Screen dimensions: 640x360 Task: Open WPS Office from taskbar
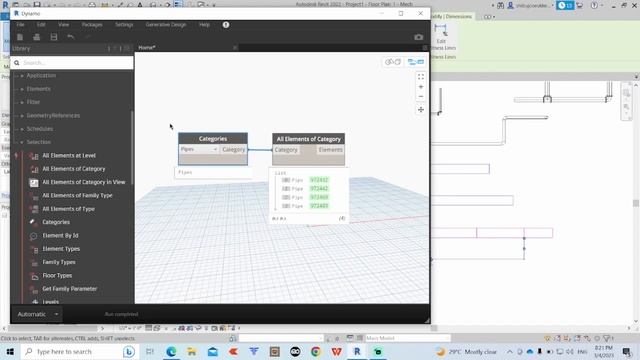[x=336, y=351]
